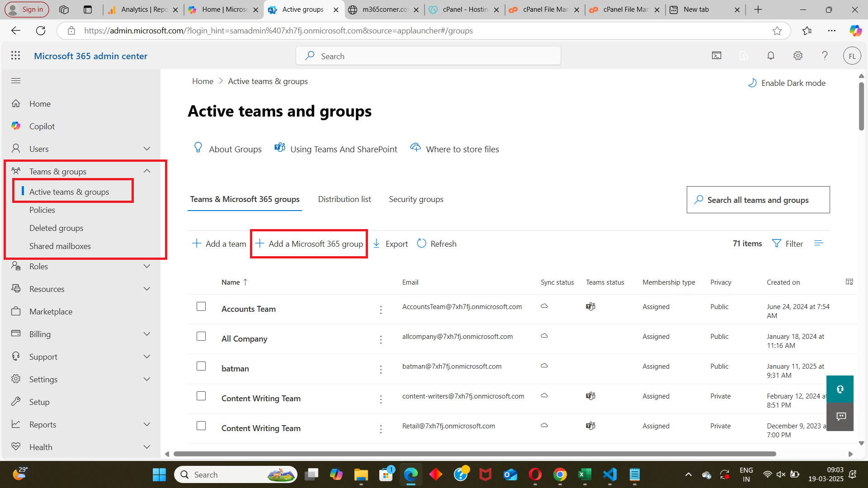Check the Accounts Team checkbox

[x=201, y=306]
